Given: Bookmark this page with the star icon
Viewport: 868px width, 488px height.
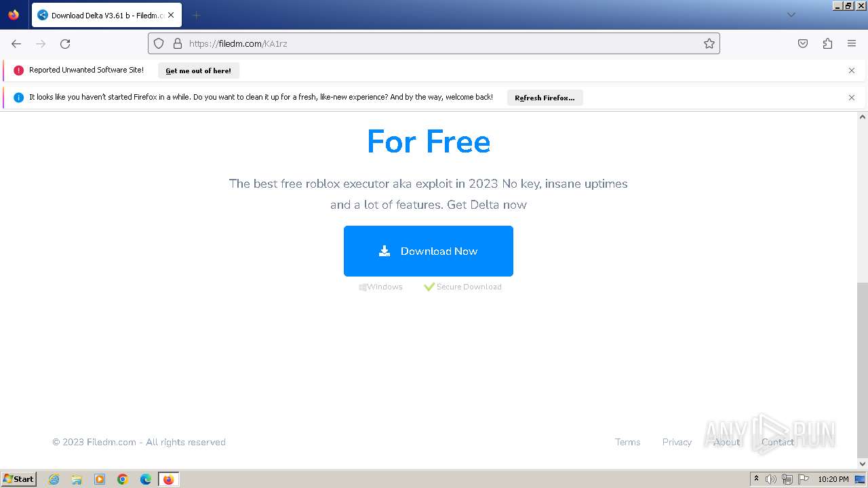Looking at the screenshot, I should [709, 43].
